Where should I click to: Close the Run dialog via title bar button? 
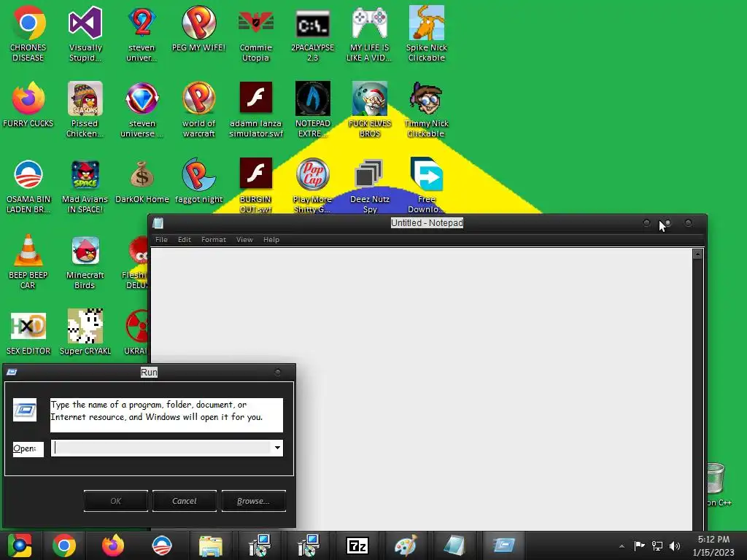pyautogui.click(x=278, y=373)
